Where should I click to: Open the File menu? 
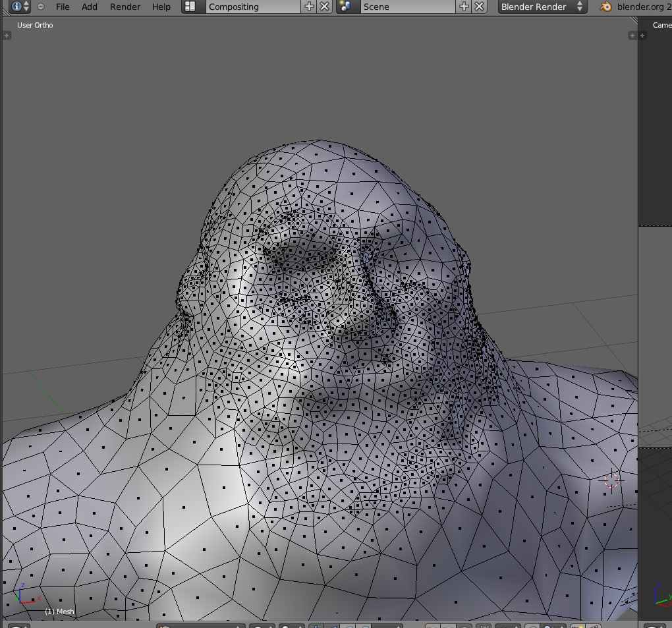tap(63, 7)
